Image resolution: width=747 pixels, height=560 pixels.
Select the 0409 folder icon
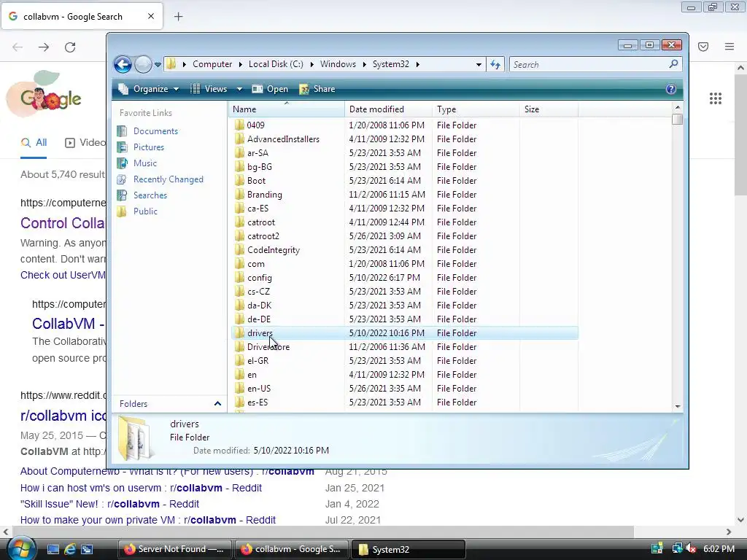(239, 125)
